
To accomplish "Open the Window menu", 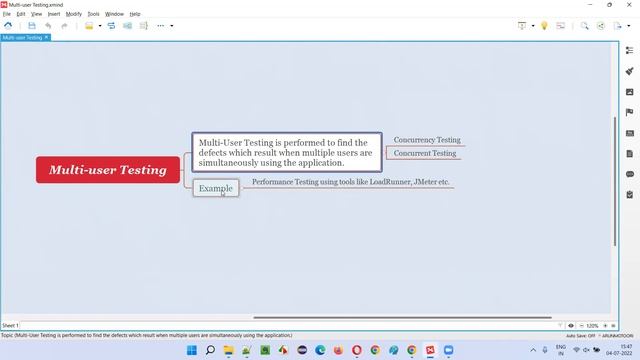I will click(x=114, y=14).
